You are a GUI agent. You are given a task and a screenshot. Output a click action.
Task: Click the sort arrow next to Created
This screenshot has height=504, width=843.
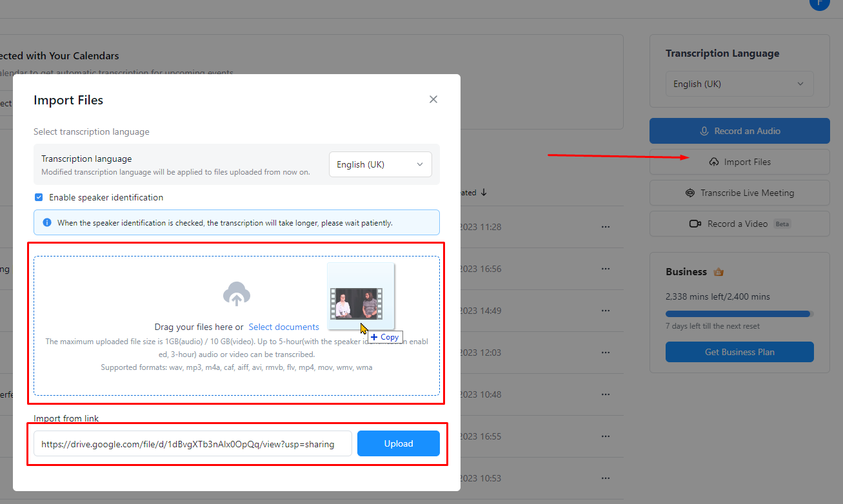[x=484, y=193]
